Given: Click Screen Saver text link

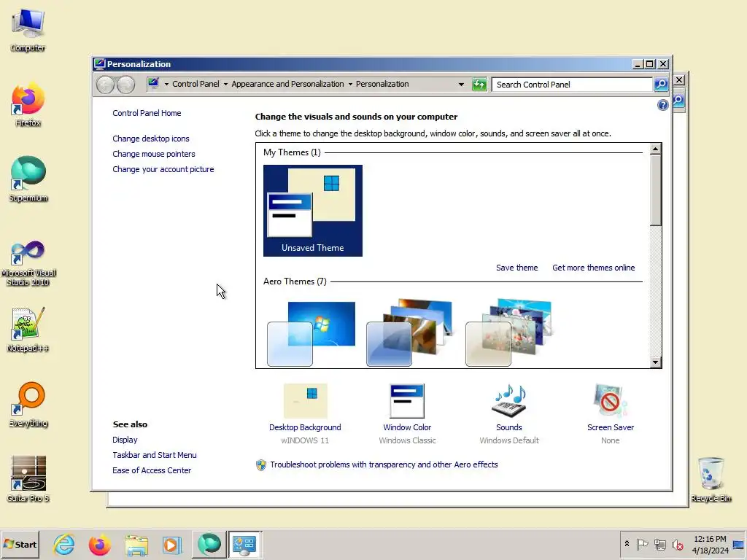Looking at the screenshot, I should [x=611, y=427].
